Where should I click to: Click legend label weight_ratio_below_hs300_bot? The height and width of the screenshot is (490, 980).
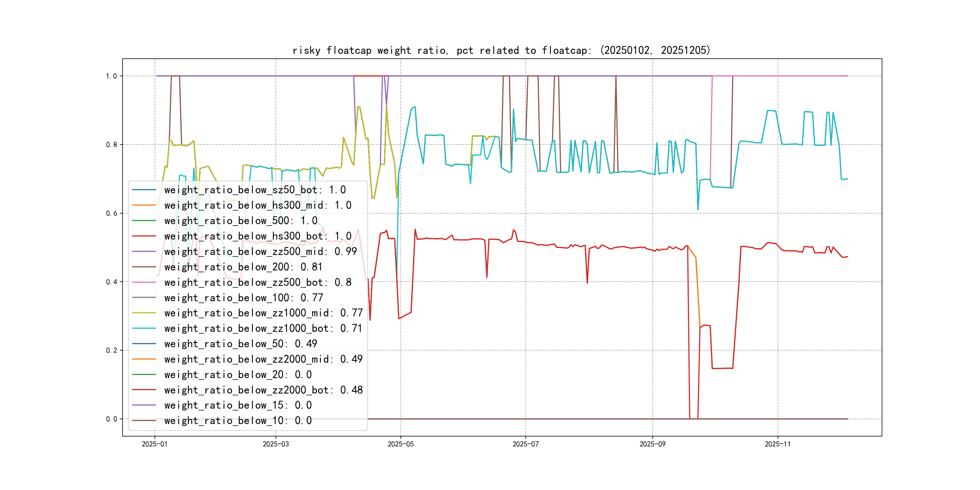tap(258, 236)
